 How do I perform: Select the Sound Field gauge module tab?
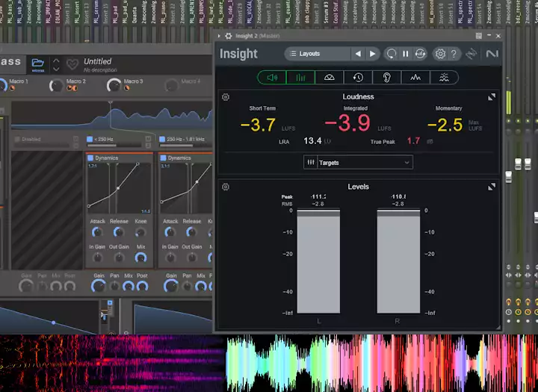click(330, 78)
